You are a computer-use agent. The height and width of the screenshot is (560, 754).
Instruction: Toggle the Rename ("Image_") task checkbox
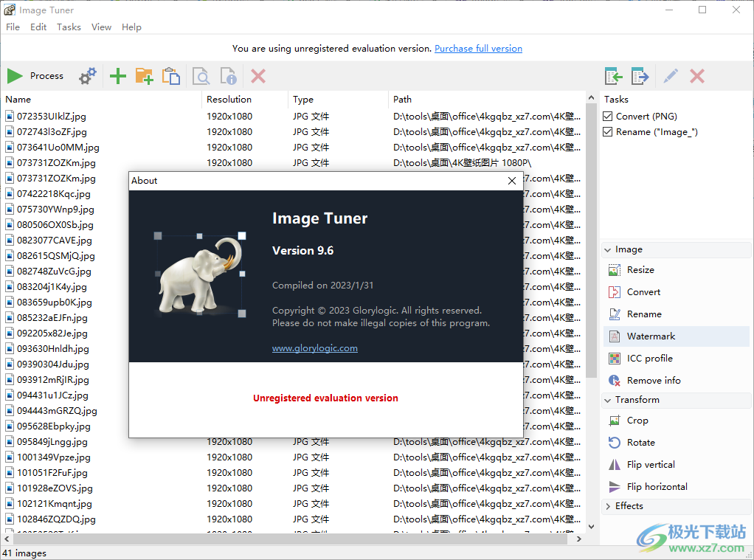608,132
